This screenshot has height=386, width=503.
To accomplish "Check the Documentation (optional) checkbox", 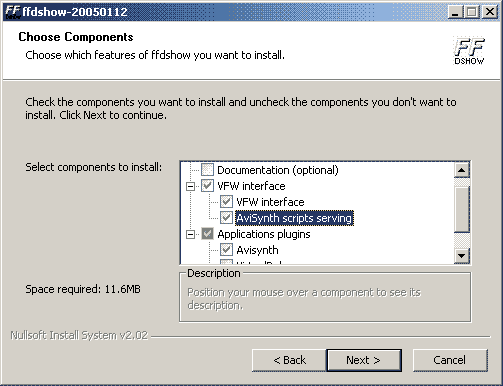I will [x=207, y=170].
